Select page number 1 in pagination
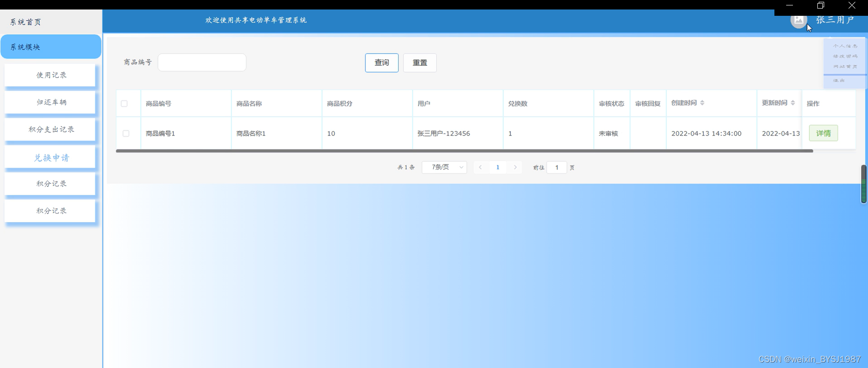868x368 pixels. [x=498, y=167]
